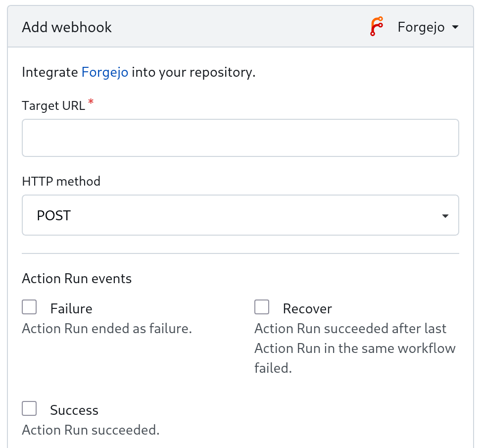Enable the Failure event checkbox
This screenshot has height=448, width=481.
pos(30,307)
